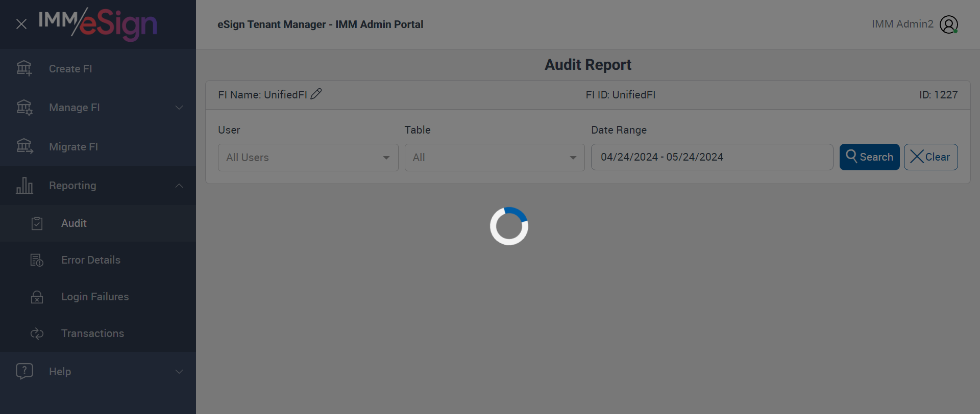The image size is (980, 414).
Task: Click the IMM eSign logo
Action: [x=97, y=24]
